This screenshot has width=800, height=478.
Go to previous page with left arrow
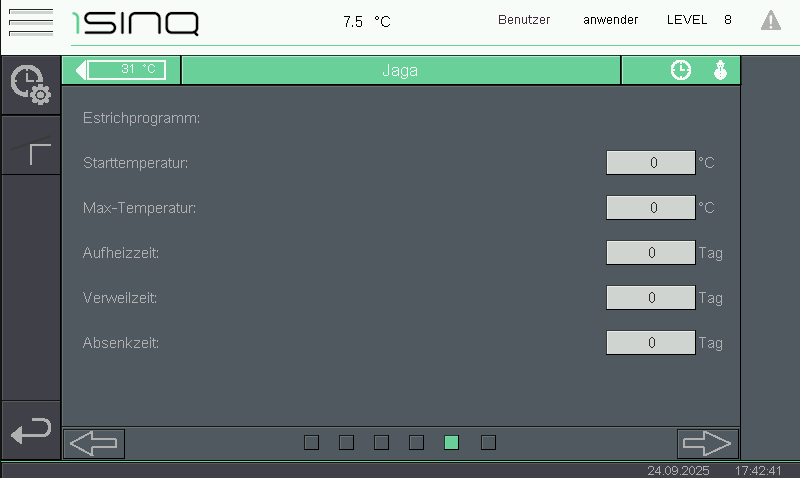tap(94, 443)
